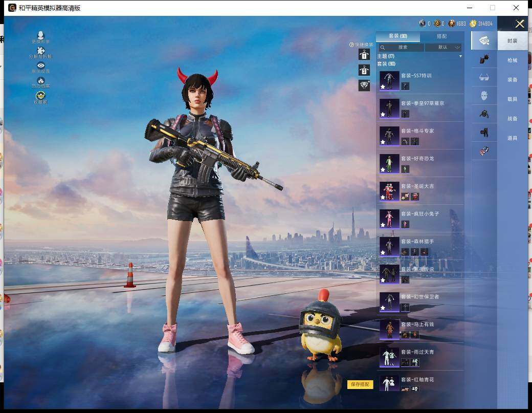Select the 套装-圣诞大吉 outfit thumbnail
Image resolution: width=532 pixels, height=413 pixels.
[389, 191]
